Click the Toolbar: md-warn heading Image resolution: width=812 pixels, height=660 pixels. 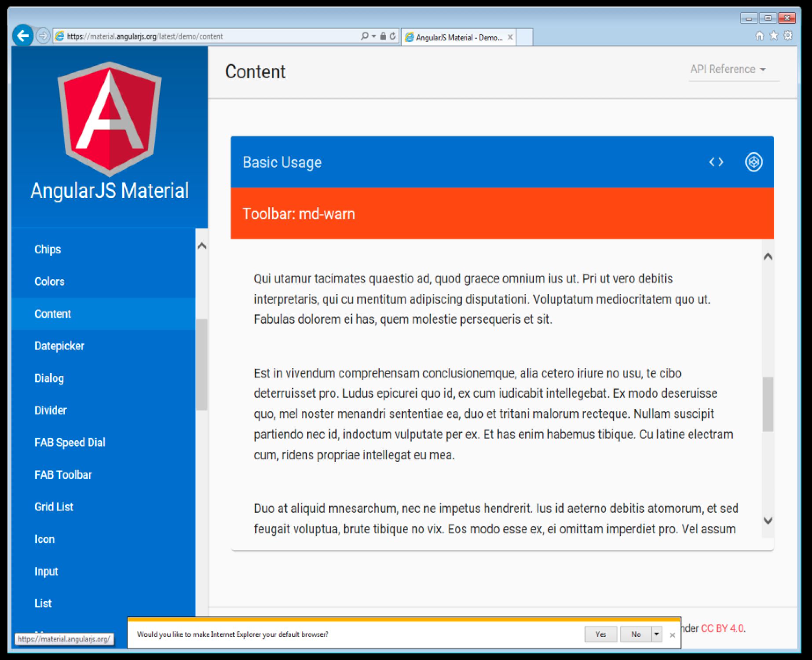[x=299, y=214]
